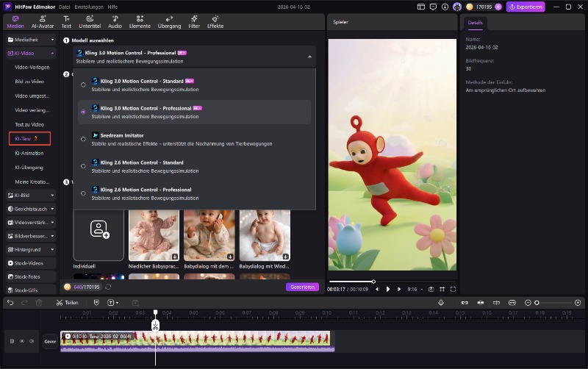Zoom out the timeline
Viewport: 588px width, 369px height.
pyautogui.click(x=528, y=303)
